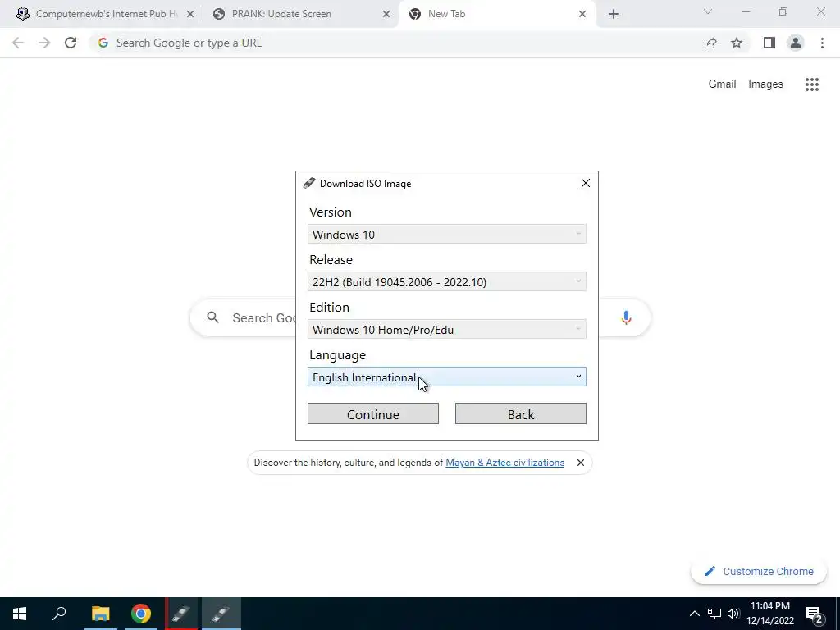Click the Chrome forward navigation arrow
This screenshot has height=630, width=840.
pos(44,43)
